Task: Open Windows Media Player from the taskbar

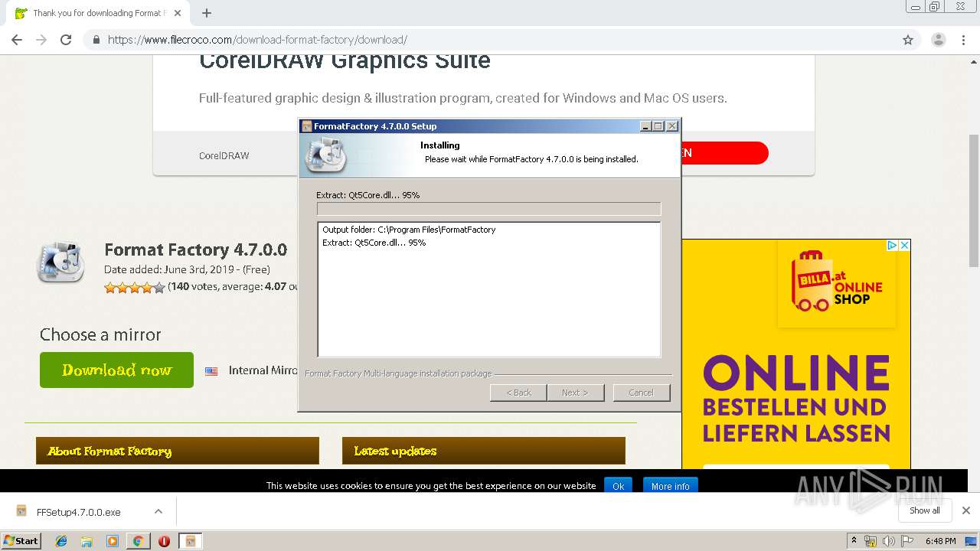Action: click(113, 541)
